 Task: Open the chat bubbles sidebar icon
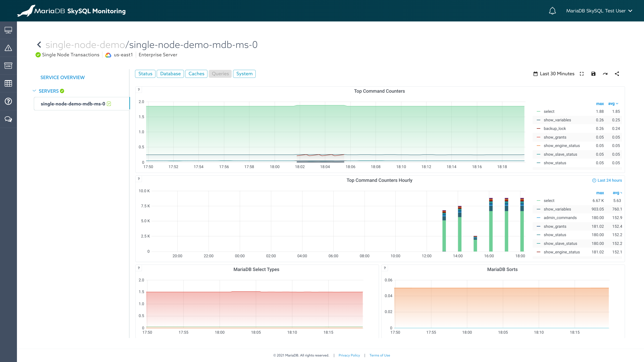(x=8, y=119)
